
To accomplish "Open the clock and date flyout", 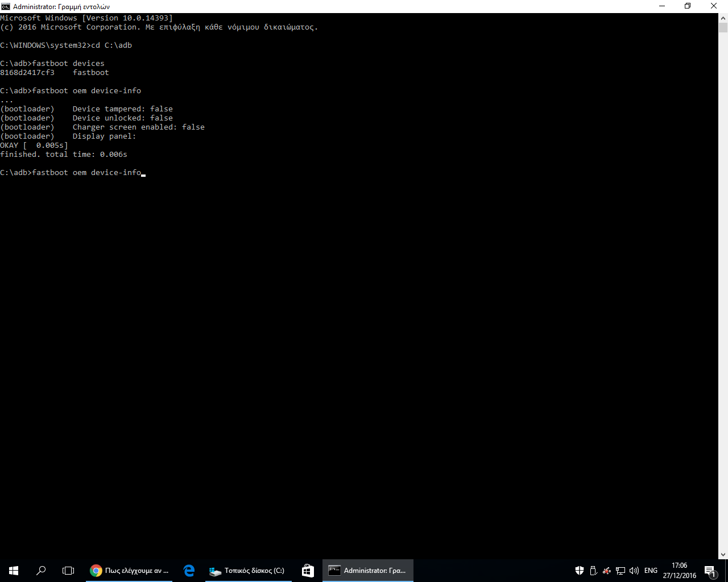I will (x=679, y=570).
